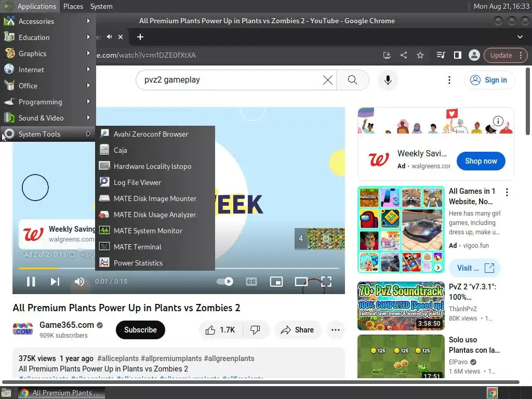532x399 pixels.
Task: Click the clock showing Mon Aug 21
Action: tap(501, 6)
